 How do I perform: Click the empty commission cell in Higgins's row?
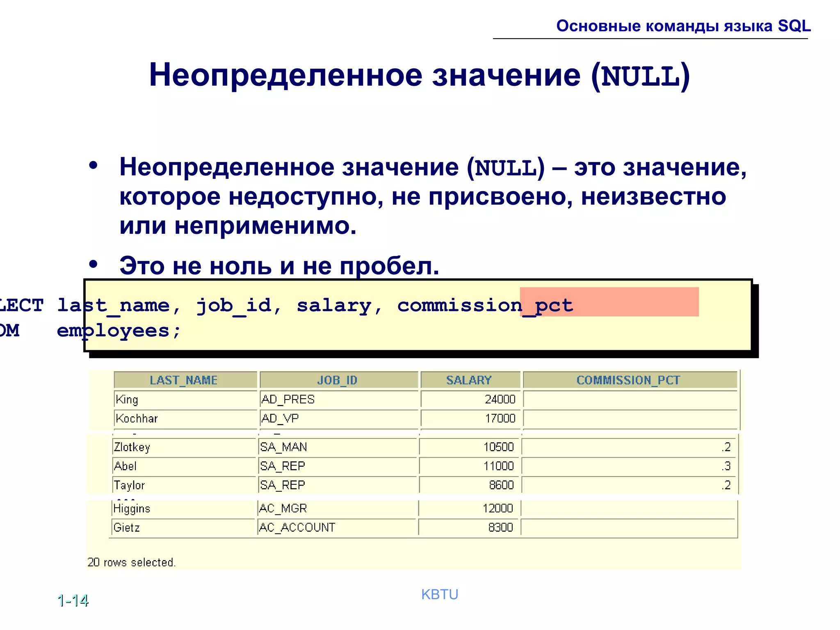point(628,508)
